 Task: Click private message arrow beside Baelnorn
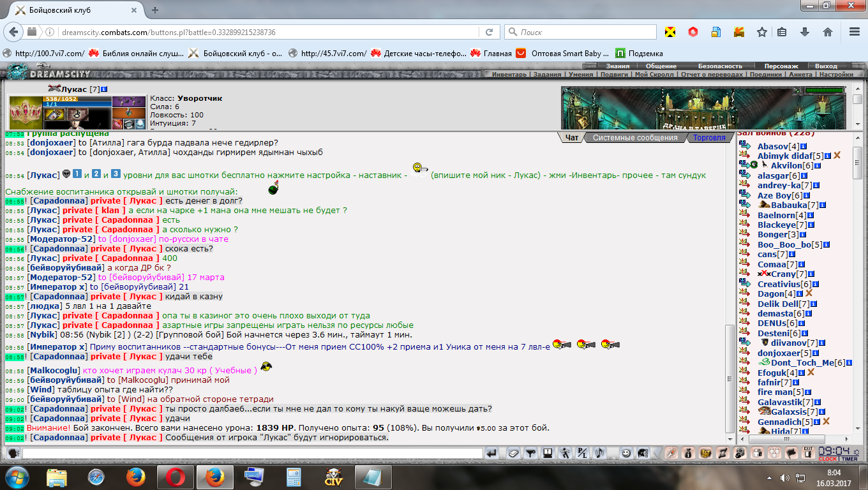click(744, 216)
